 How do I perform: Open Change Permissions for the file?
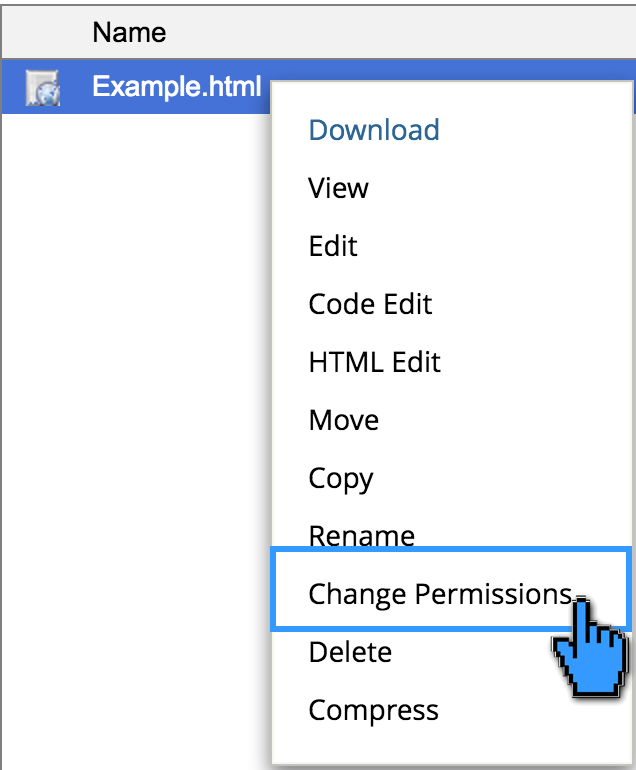click(x=441, y=594)
